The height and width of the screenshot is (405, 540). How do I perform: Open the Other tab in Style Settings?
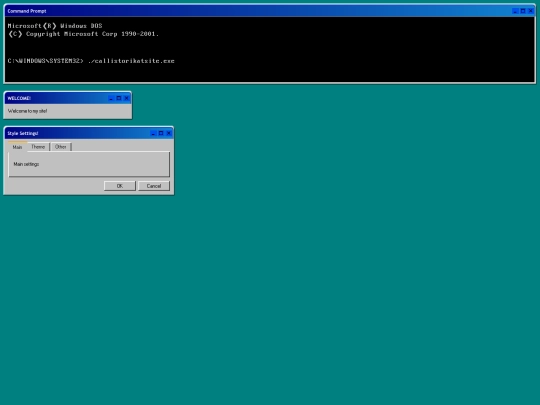(x=61, y=147)
